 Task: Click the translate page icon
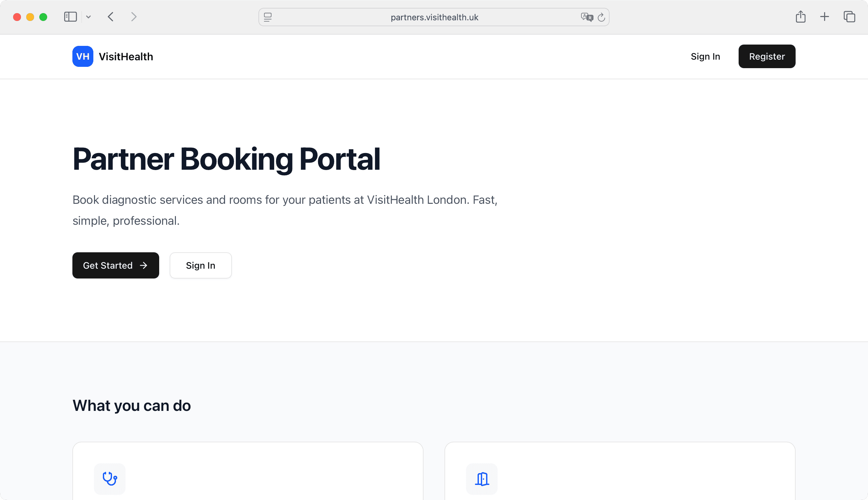click(x=587, y=17)
